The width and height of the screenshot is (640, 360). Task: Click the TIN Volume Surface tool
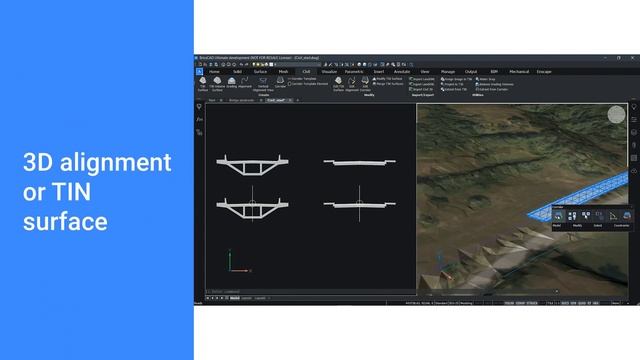(x=217, y=83)
